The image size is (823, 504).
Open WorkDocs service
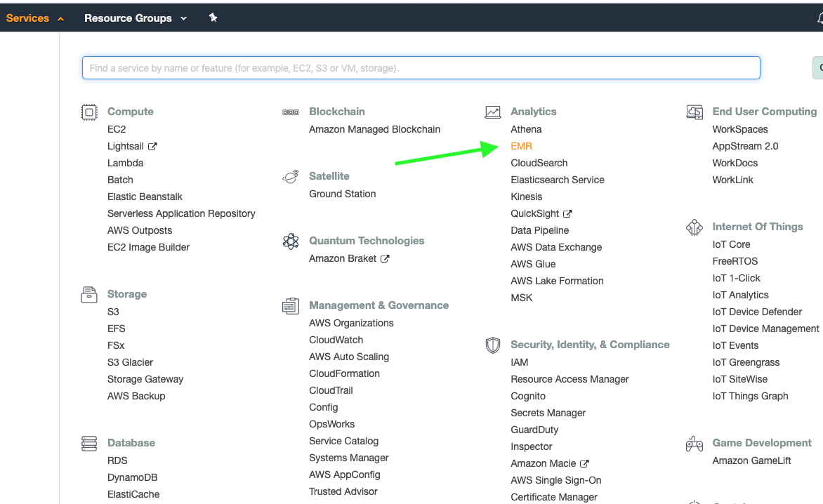(735, 163)
